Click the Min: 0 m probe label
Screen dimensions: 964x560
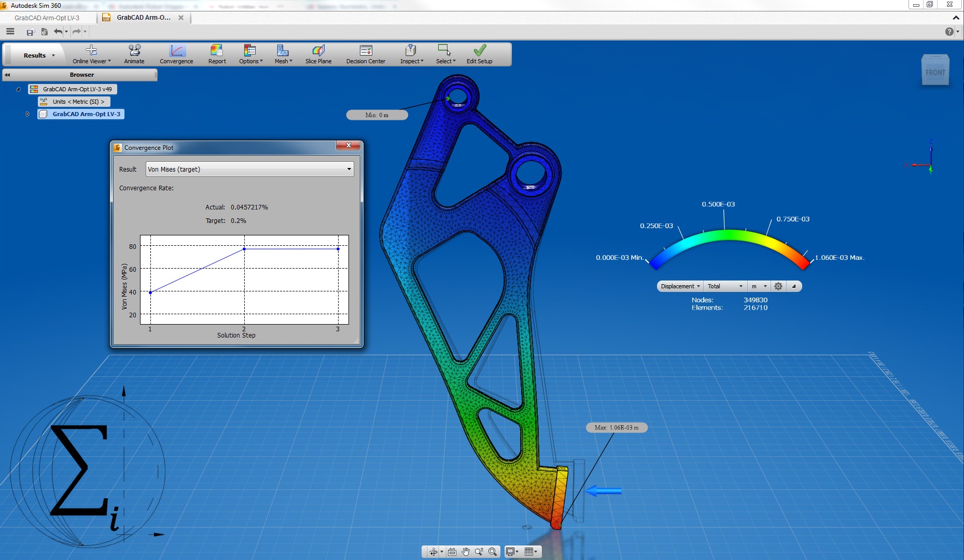click(x=377, y=115)
